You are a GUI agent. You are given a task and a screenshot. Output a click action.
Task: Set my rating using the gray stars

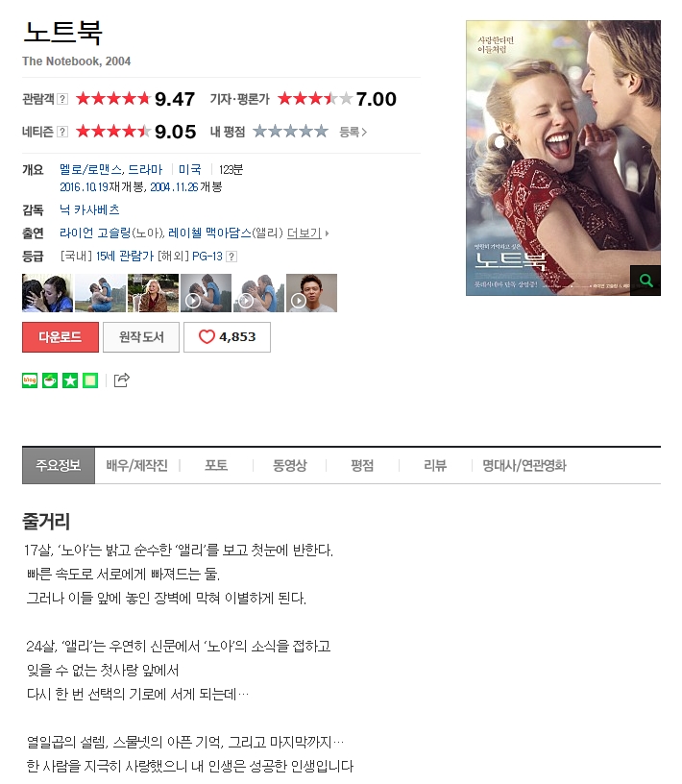pos(290,132)
